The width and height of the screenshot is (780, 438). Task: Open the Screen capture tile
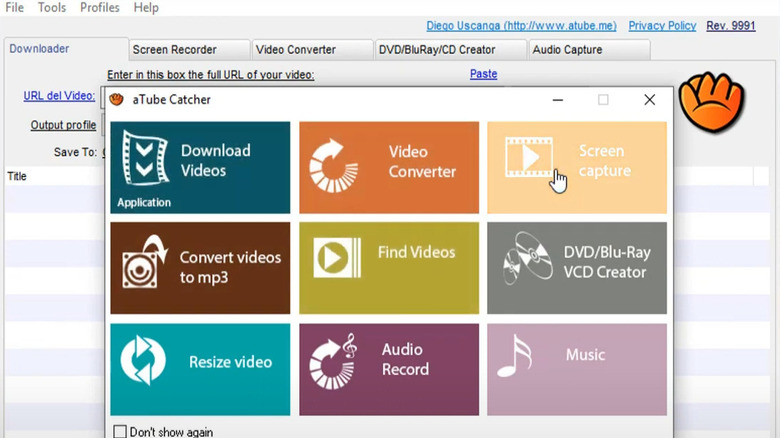[577, 167]
